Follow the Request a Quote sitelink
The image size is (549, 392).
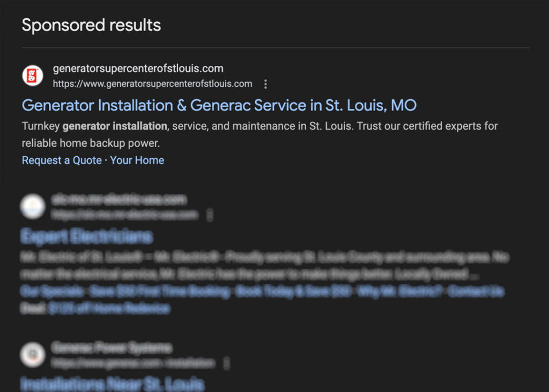(x=62, y=160)
